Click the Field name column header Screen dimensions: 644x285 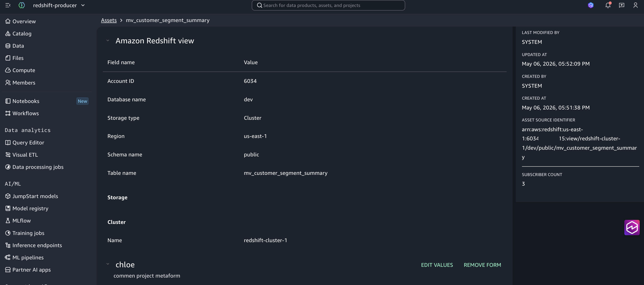point(121,63)
